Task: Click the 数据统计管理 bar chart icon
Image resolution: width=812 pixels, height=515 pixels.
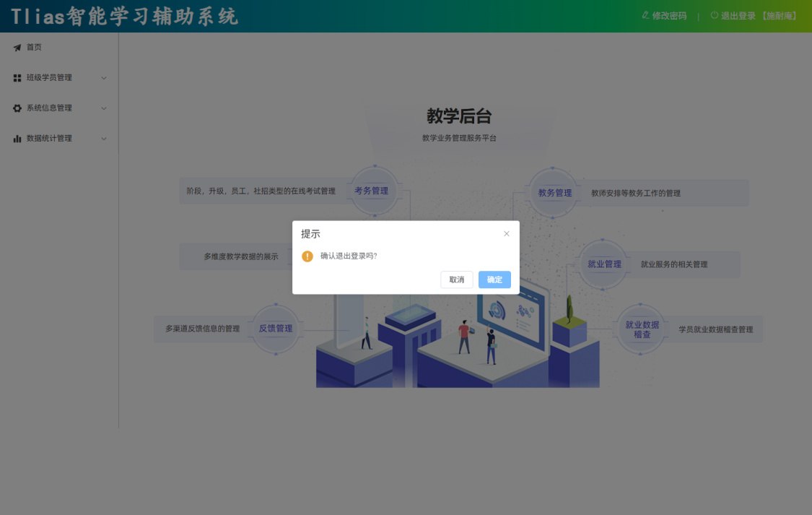Action: click(x=17, y=139)
